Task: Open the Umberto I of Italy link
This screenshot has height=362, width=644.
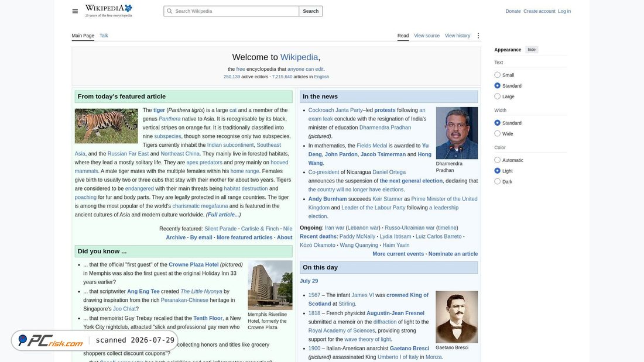Action: coord(398,357)
